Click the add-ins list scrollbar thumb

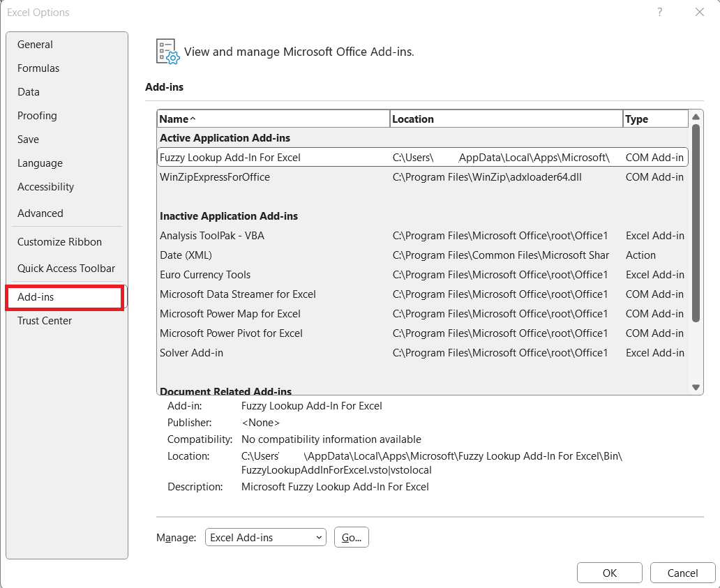696,223
